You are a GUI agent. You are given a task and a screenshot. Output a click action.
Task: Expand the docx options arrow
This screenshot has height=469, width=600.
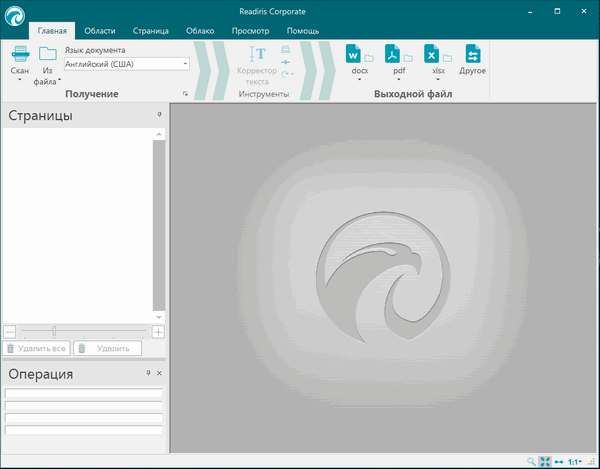pyautogui.click(x=360, y=80)
